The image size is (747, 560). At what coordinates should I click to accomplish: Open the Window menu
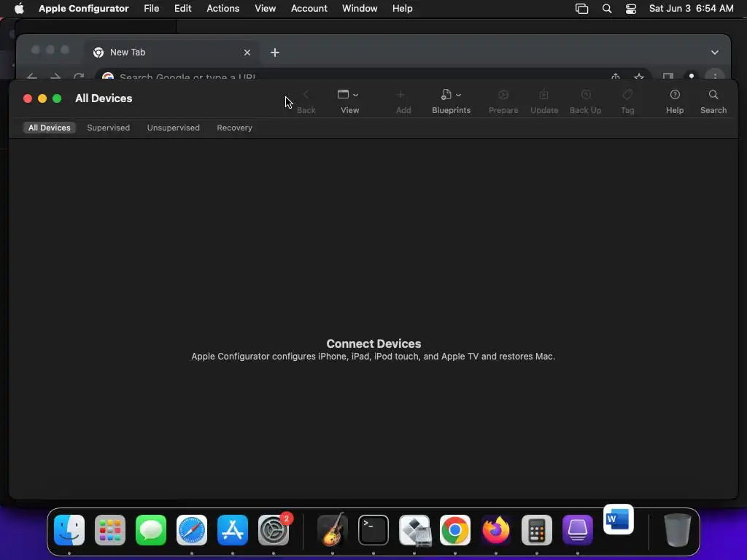[360, 9]
